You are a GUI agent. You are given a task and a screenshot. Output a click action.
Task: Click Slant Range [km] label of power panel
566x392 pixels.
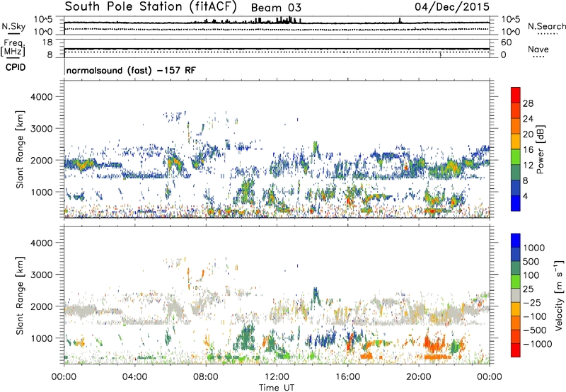(x=20, y=149)
